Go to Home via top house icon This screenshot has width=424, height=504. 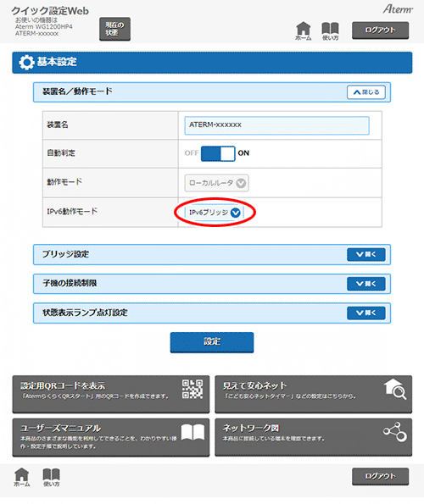[303, 30]
